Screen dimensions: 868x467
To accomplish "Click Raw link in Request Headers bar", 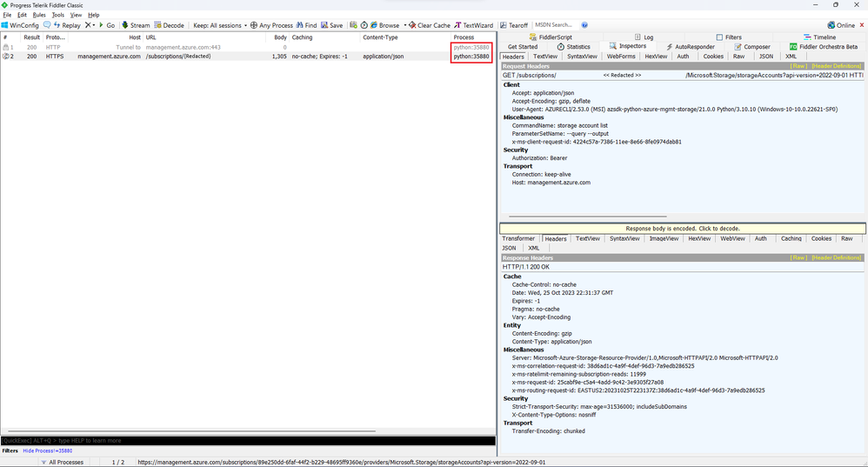I will click(798, 66).
